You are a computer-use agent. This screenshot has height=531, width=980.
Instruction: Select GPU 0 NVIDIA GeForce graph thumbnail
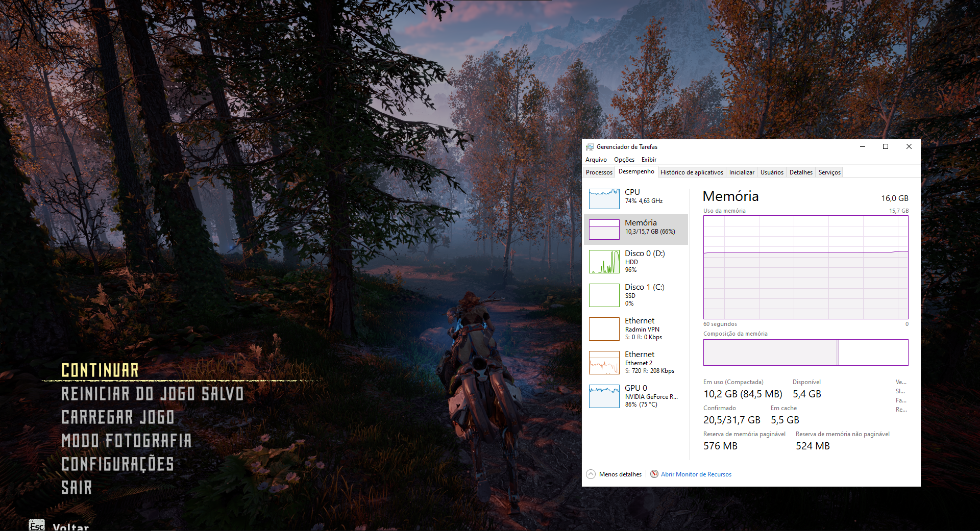(x=604, y=396)
